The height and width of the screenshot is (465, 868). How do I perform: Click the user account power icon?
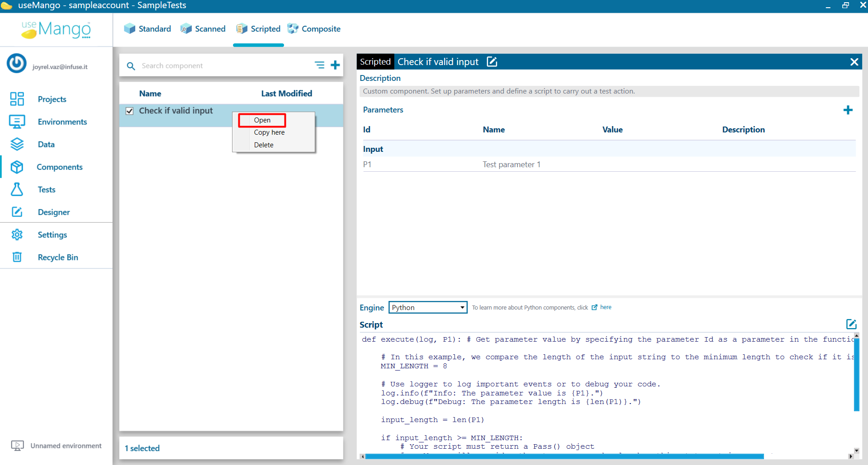point(17,63)
